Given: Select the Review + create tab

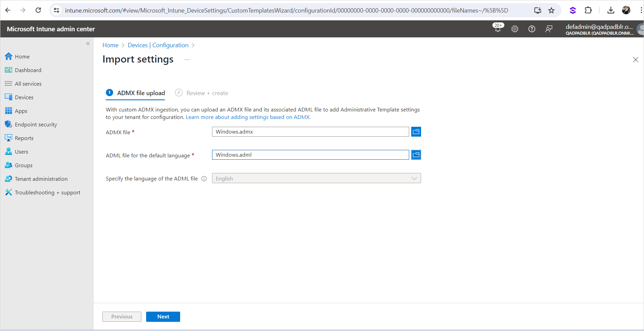Looking at the screenshot, I should click(x=202, y=93).
